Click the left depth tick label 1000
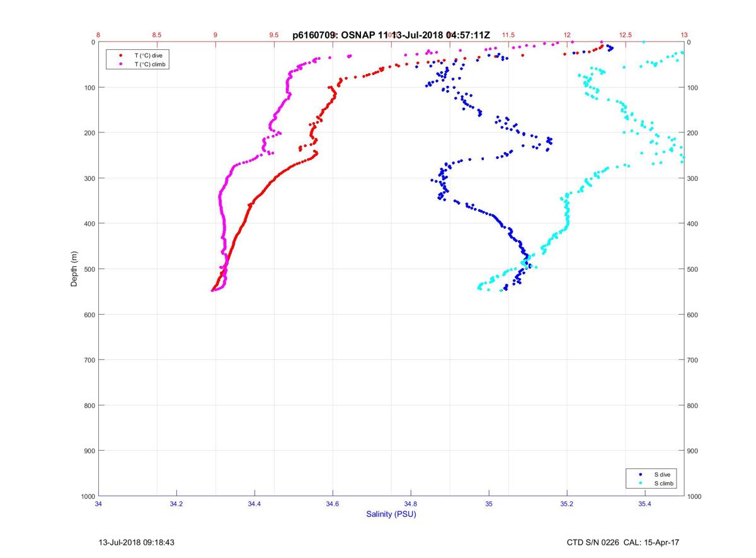The image size is (756, 558). pos(88,496)
